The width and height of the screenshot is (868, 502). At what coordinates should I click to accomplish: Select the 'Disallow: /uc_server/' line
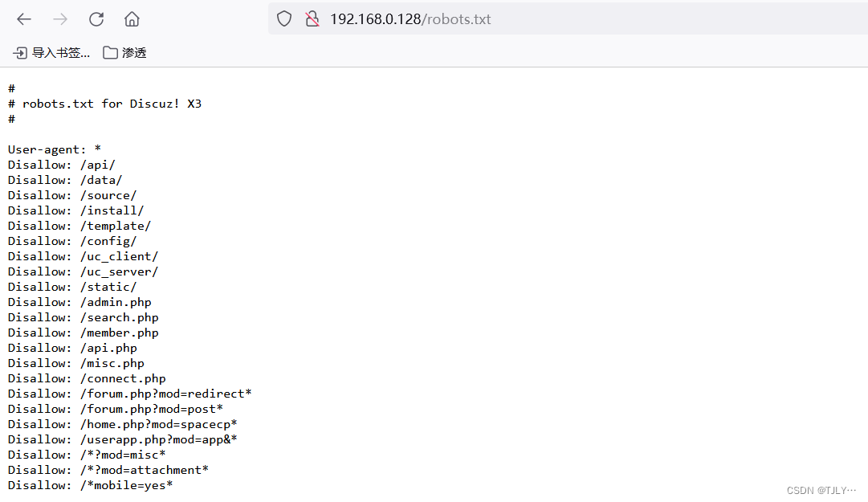(83, 271)
